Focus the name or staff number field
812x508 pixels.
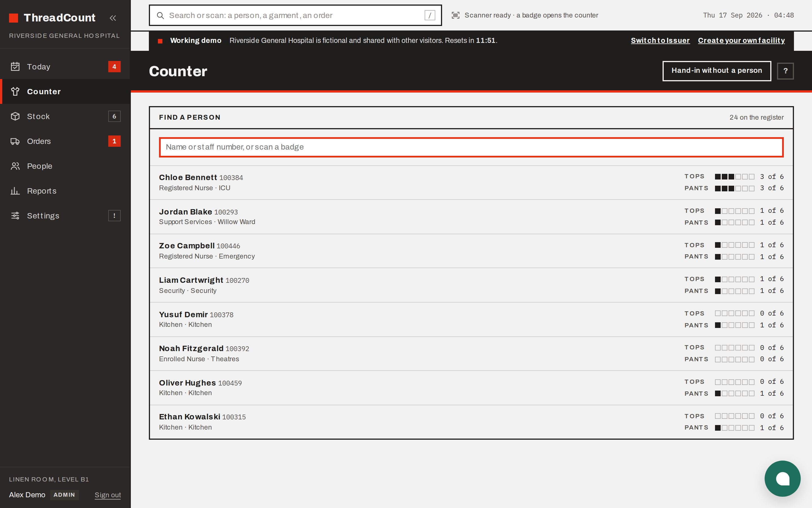(x=471, y=147)
